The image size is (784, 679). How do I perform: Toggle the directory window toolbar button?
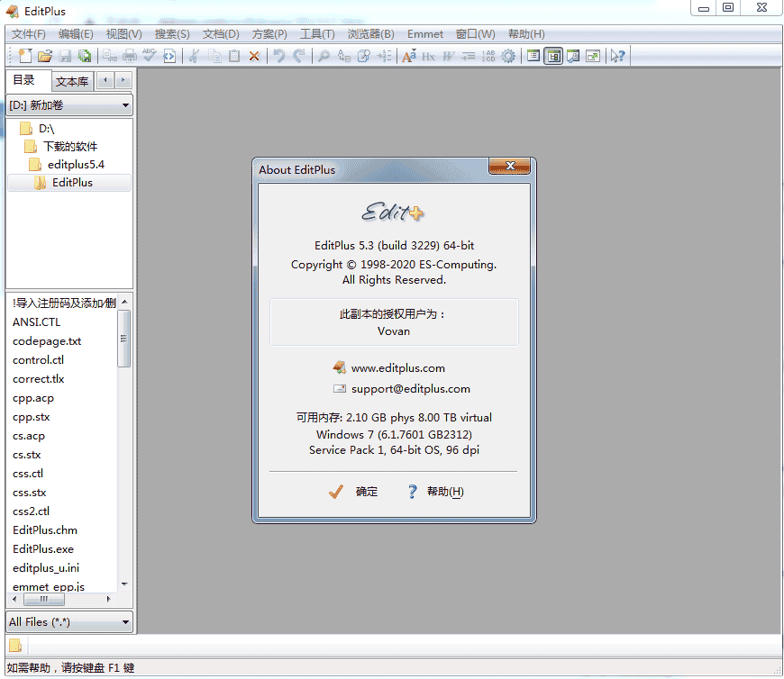(553, 56)
